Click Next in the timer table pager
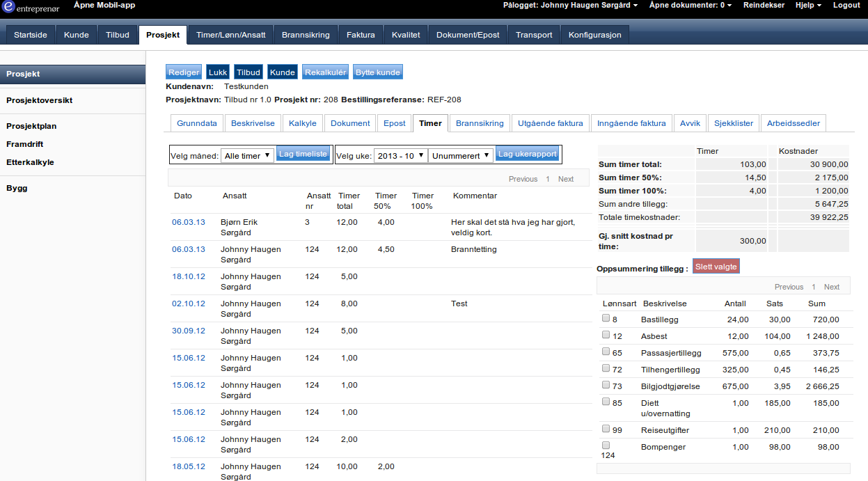The height and width of the screenshot is (481, 868). (x=566, y=179)
